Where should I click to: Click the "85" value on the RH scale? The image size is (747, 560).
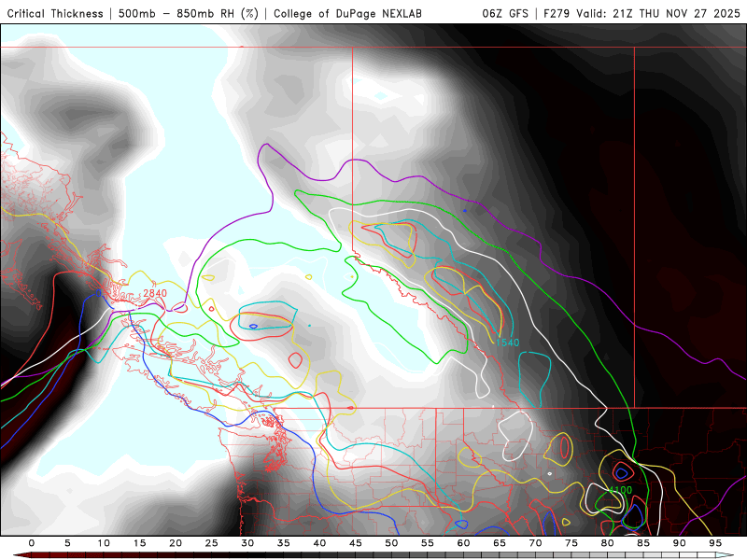tap(643, 543)
